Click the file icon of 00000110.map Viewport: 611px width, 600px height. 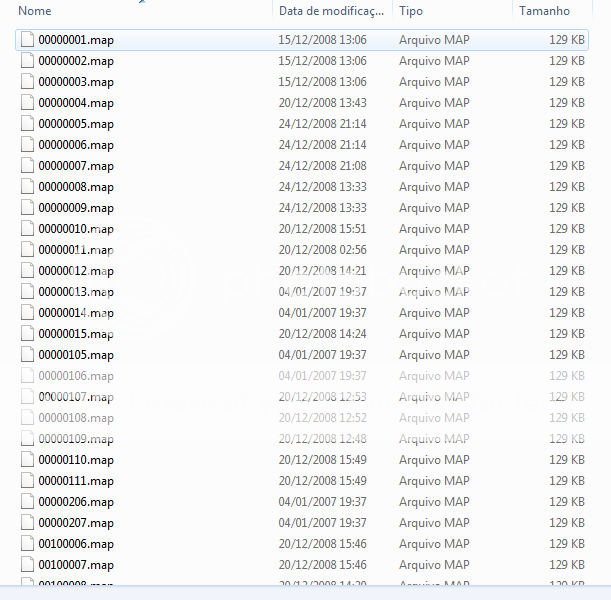click(27, 460)
